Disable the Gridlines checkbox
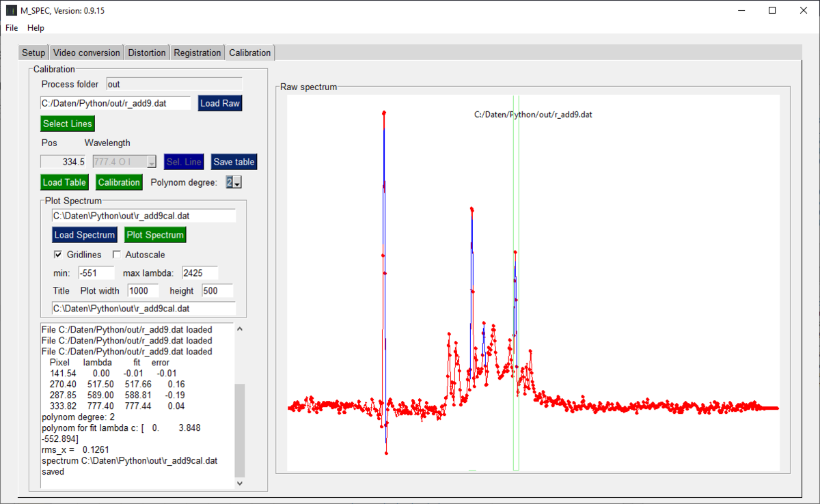 click(x=57, y=254)
